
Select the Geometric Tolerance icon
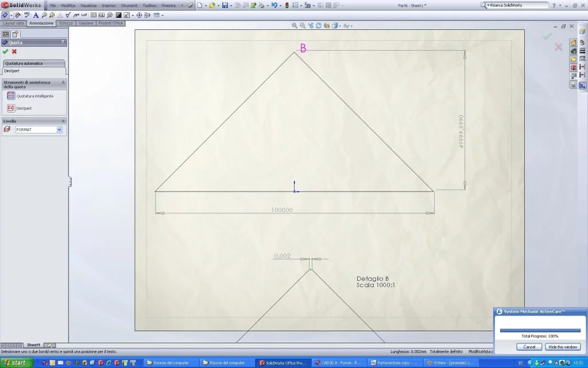click(x=94, y=16)
